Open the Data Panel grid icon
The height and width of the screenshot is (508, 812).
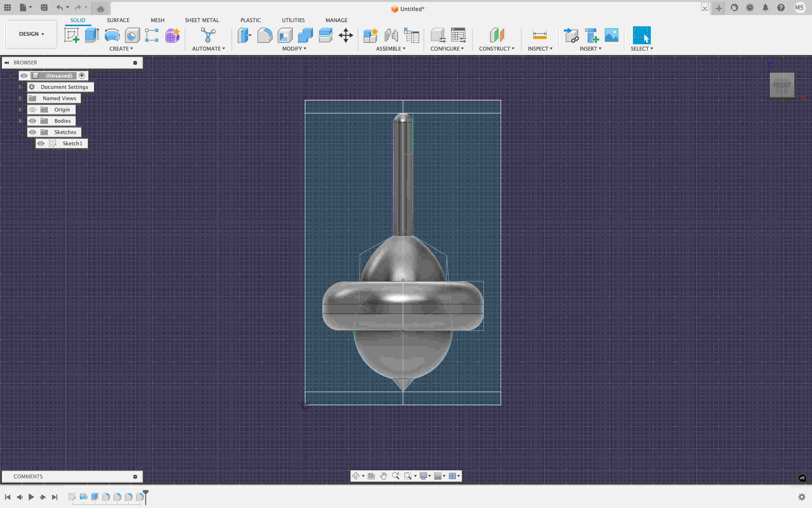click(7, 7)
